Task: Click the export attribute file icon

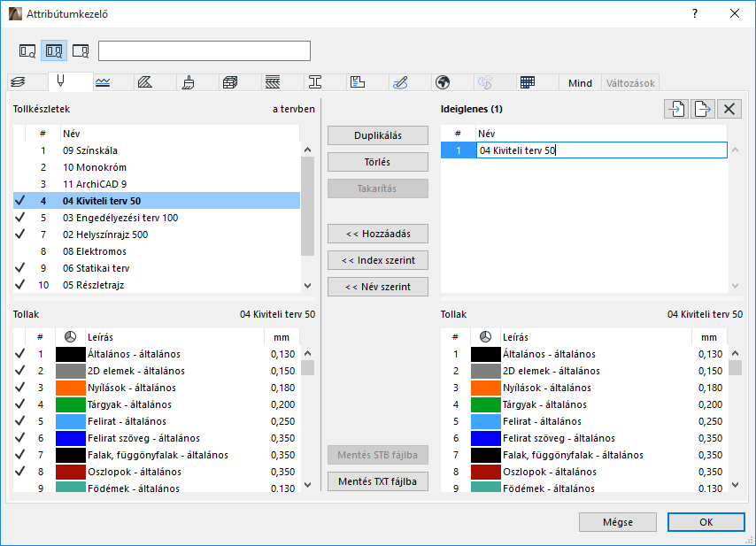Action: [x=703, y=109]
